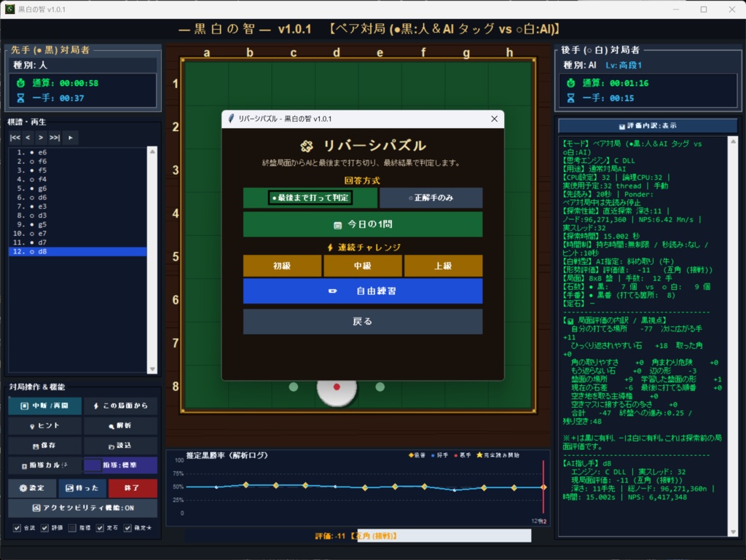Uncheck the 確定★ checkbox
The width and height of the screenshot is (746, 560).
click(127, 528)
